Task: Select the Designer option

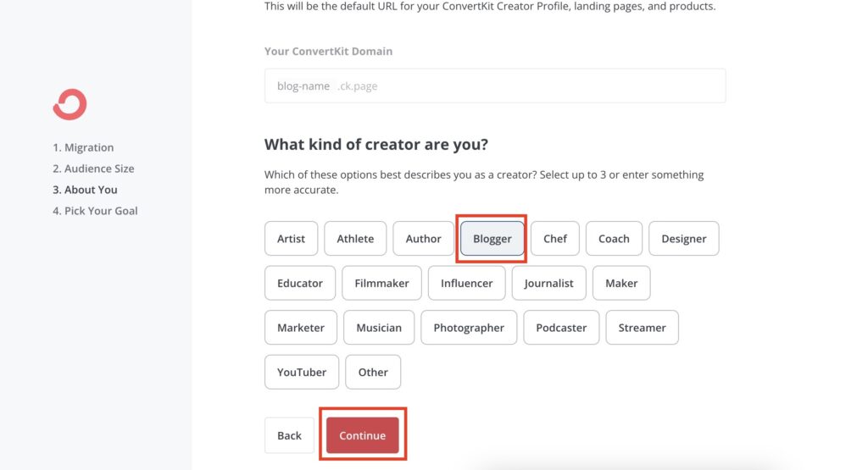Action: coord(684,238)
